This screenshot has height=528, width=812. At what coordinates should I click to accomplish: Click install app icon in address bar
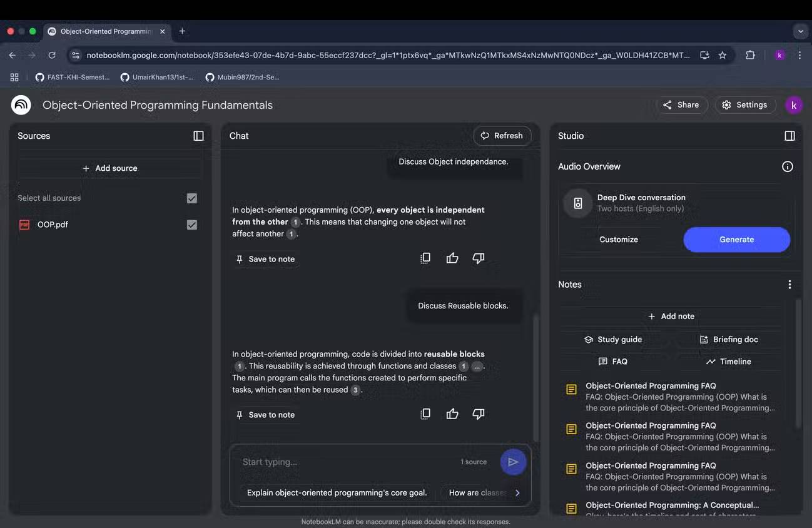tap(704, 55)
